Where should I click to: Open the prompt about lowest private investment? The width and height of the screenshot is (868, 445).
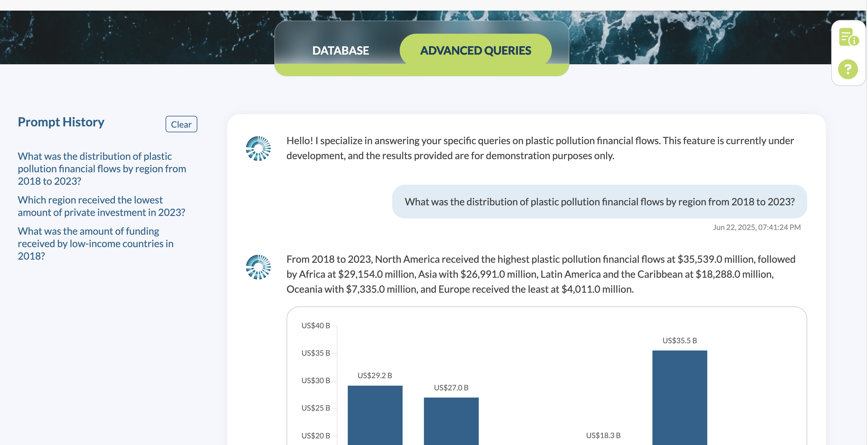[x=101, y=206]
